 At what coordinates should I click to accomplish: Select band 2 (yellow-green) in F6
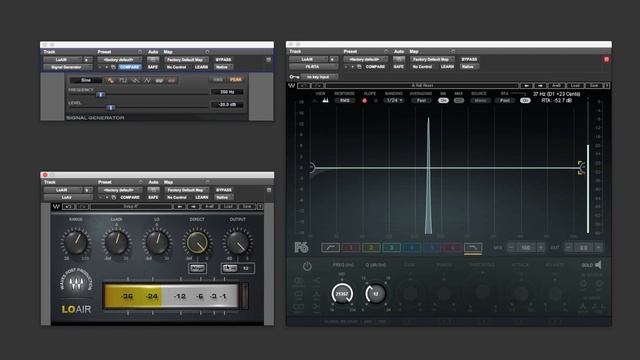coord(371,247)
